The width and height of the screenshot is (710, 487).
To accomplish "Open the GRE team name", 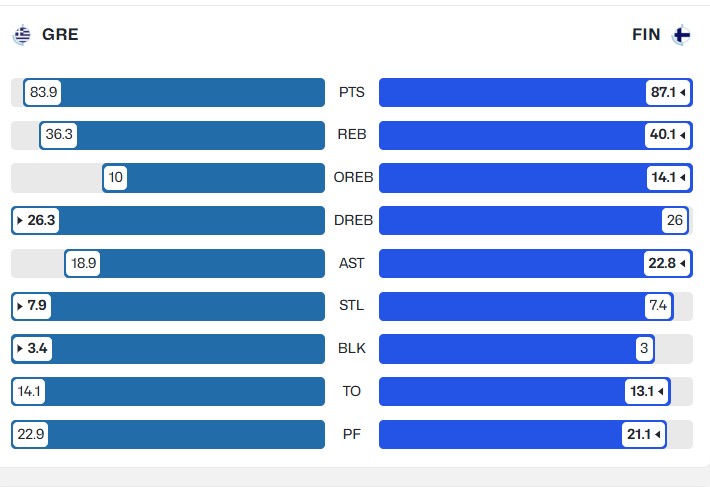I will pos(60,34).
